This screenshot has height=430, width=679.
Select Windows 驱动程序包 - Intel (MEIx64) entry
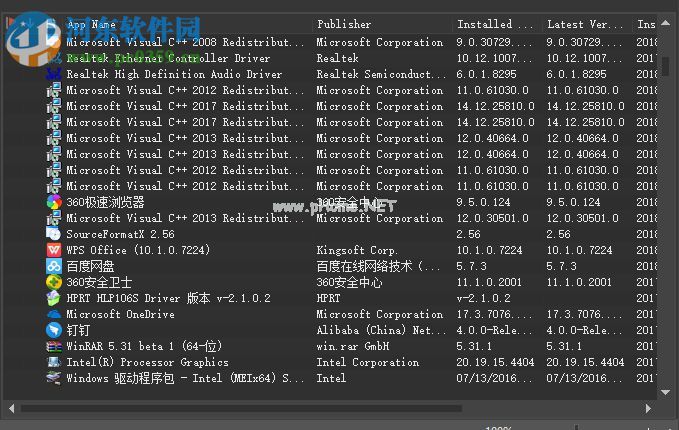pyautogui.click(x=185, y=378)
